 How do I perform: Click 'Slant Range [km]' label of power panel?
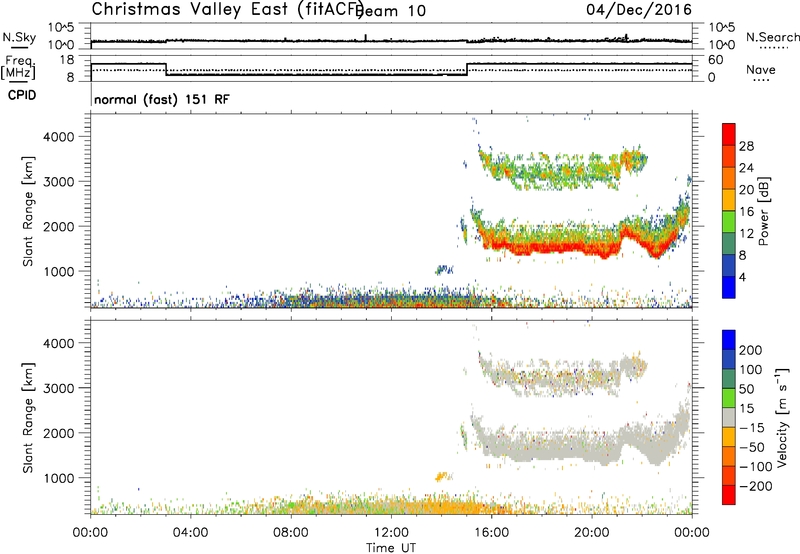(28, 211)
